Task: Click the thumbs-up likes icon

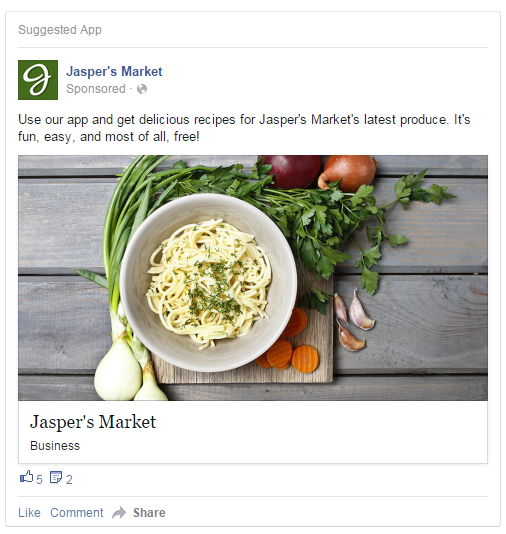Action: 27,477
